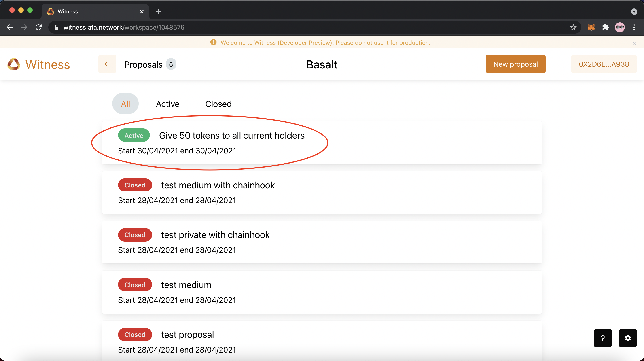Click the proposals count badge 5
644x361 pixels.
171,64
